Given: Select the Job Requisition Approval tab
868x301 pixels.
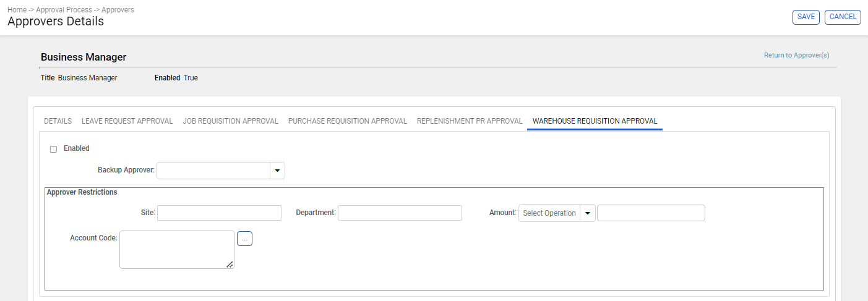Looking at the screenshot, I should coord(231,121).
